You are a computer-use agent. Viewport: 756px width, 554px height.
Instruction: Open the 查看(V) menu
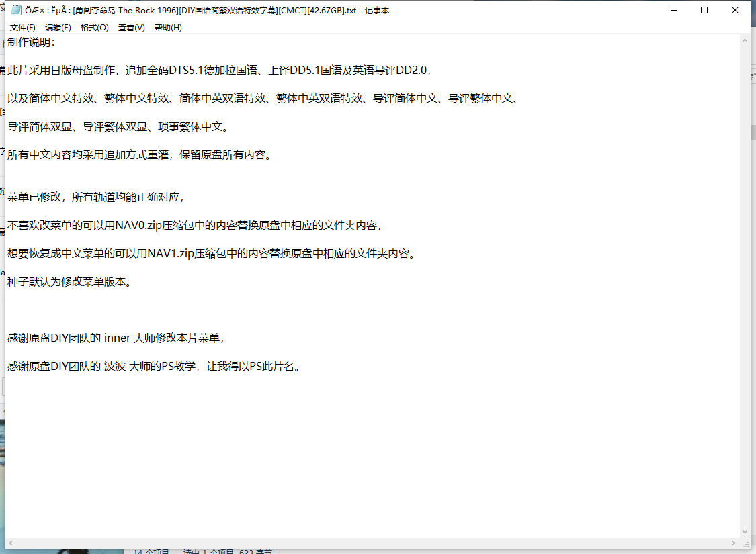(131, 28)
